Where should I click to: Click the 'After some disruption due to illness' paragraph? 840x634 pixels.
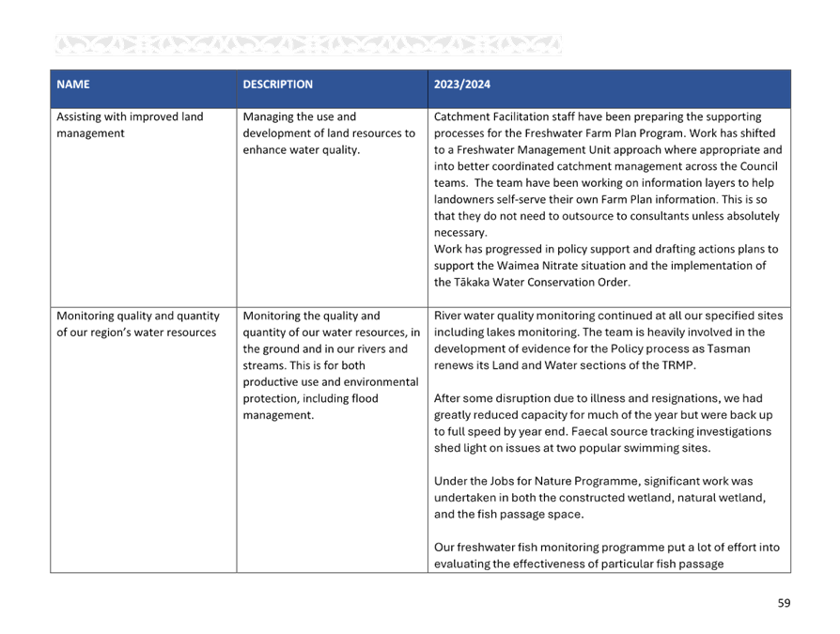[603, 423]
